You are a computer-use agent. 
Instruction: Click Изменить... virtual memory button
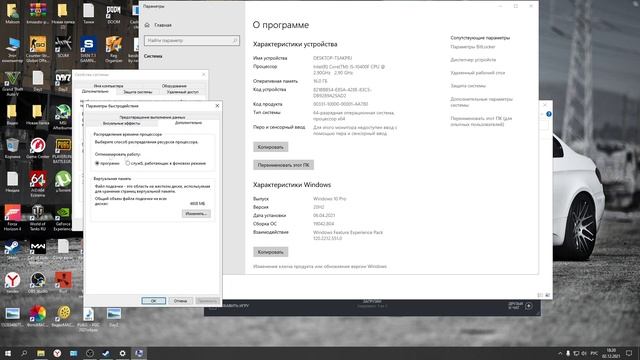(x=196, y=213)
